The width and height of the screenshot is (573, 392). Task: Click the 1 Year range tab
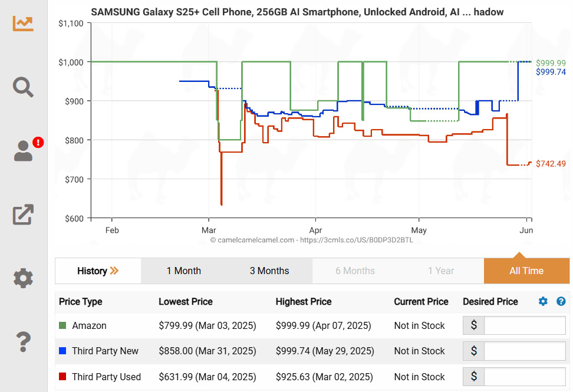(441, 271)
